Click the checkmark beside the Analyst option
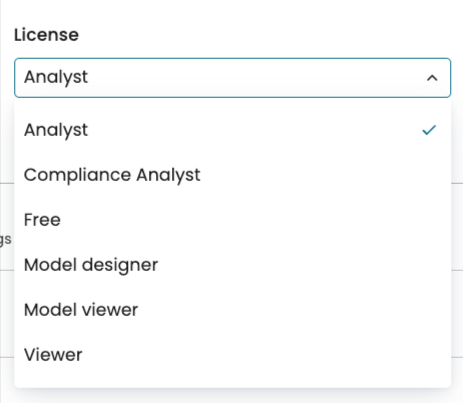 (429, 130)
